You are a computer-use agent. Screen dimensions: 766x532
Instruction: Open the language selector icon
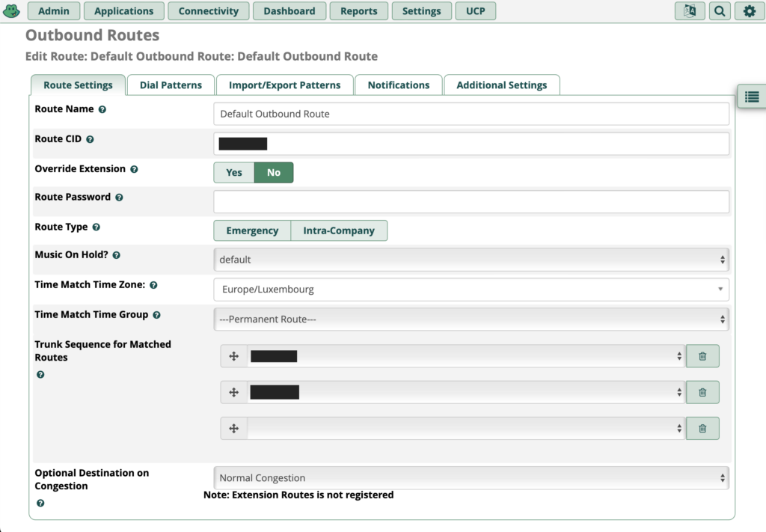689,11
